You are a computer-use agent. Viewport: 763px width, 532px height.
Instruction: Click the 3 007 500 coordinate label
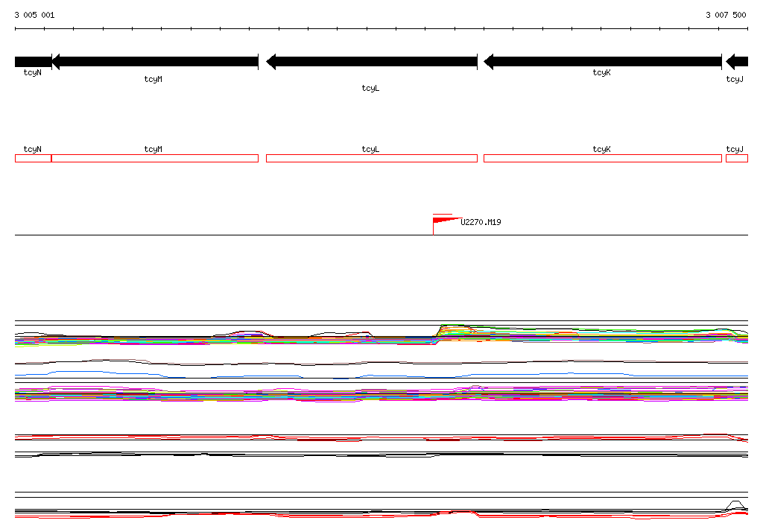(x=726, y=15)
